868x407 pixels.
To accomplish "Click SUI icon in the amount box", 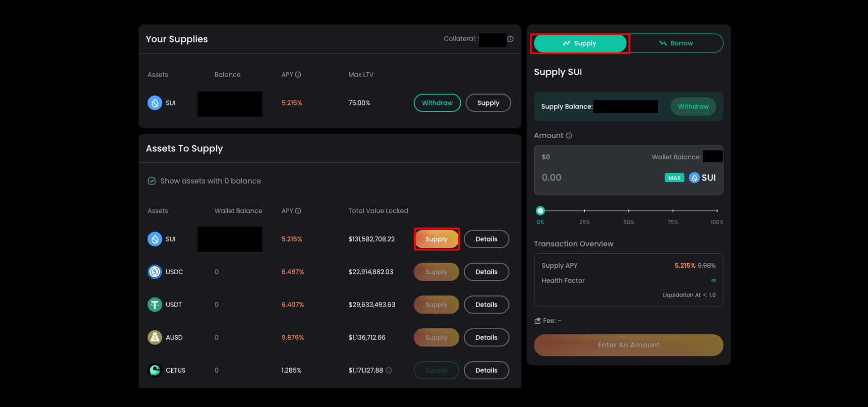I will tap(694, 178).
